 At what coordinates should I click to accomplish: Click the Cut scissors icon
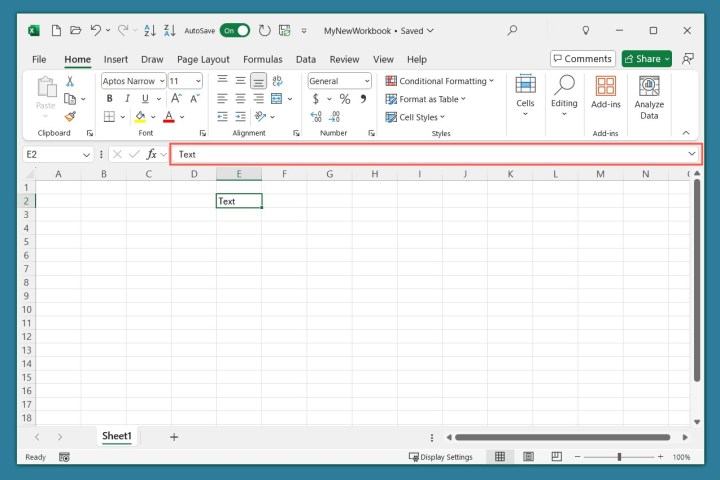pyautogui.click(x=71, y=81)
